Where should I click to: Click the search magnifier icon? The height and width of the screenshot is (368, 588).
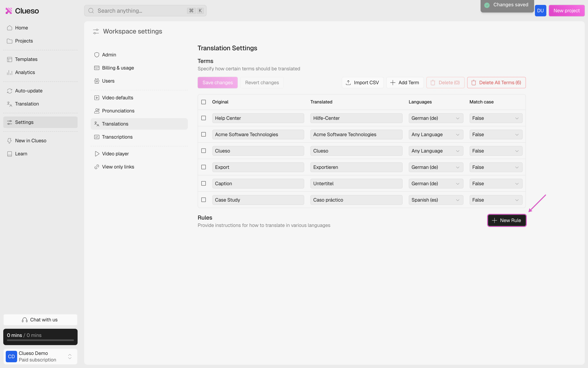pos(91,11)
